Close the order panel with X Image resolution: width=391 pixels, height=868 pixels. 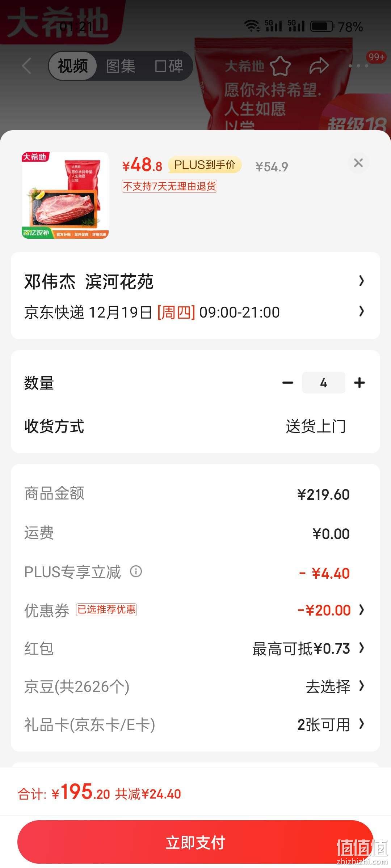coord(358,163)
